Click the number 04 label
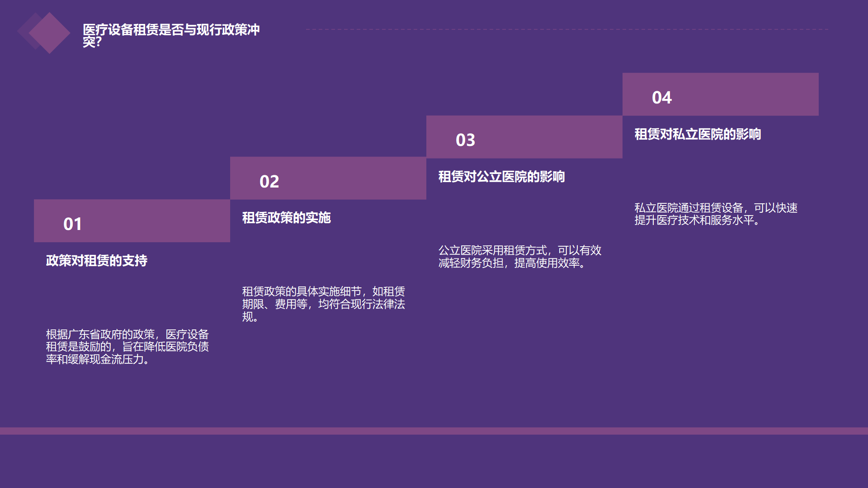The width and height of the screenshot is (868, 488). tap(662, 98)
